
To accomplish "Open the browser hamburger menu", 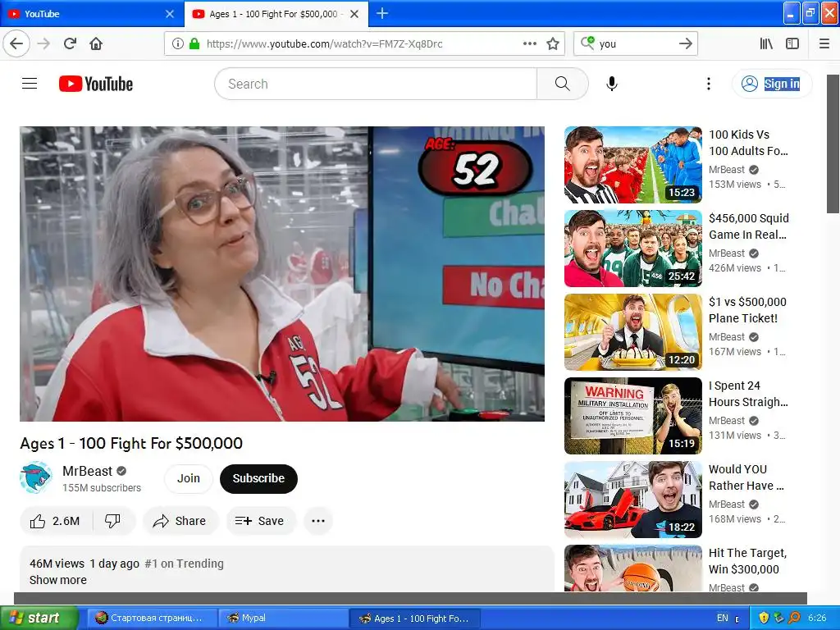I will (x=824, y=43).
